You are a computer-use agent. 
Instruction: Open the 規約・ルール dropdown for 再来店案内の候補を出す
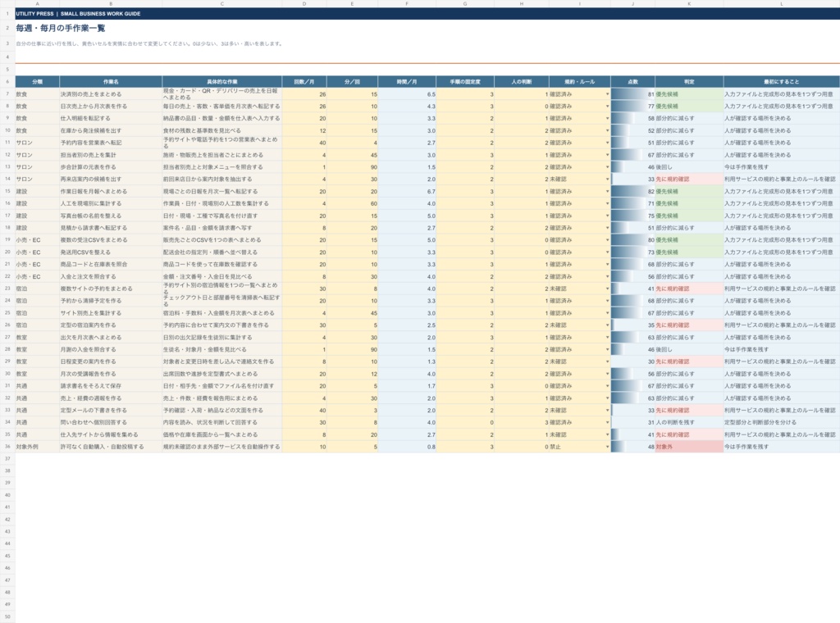[607, 180]
